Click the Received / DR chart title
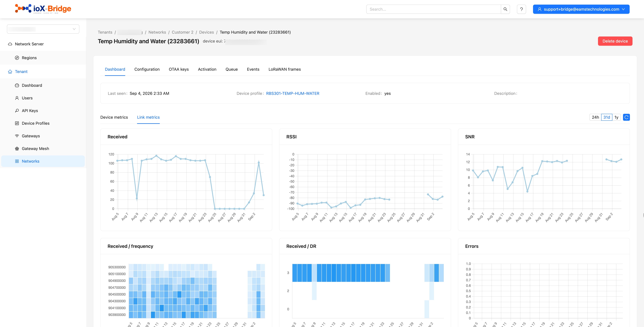644x327 pixels. point(301,246)
